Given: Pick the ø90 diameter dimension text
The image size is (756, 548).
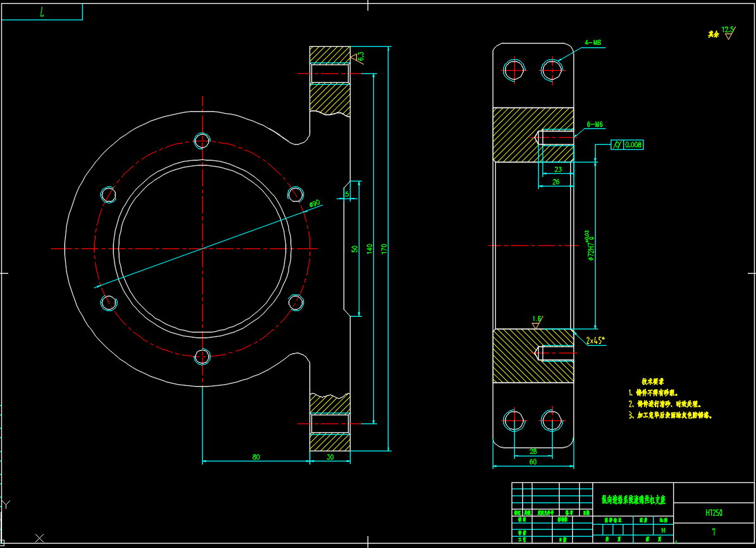Looking at the screenshot, I should (x=315, y=204).
